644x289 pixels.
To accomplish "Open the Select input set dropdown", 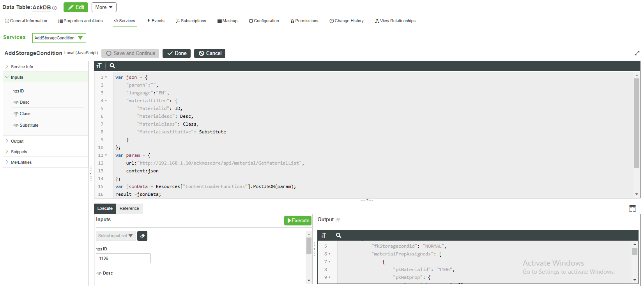I will tap(115, 236).
